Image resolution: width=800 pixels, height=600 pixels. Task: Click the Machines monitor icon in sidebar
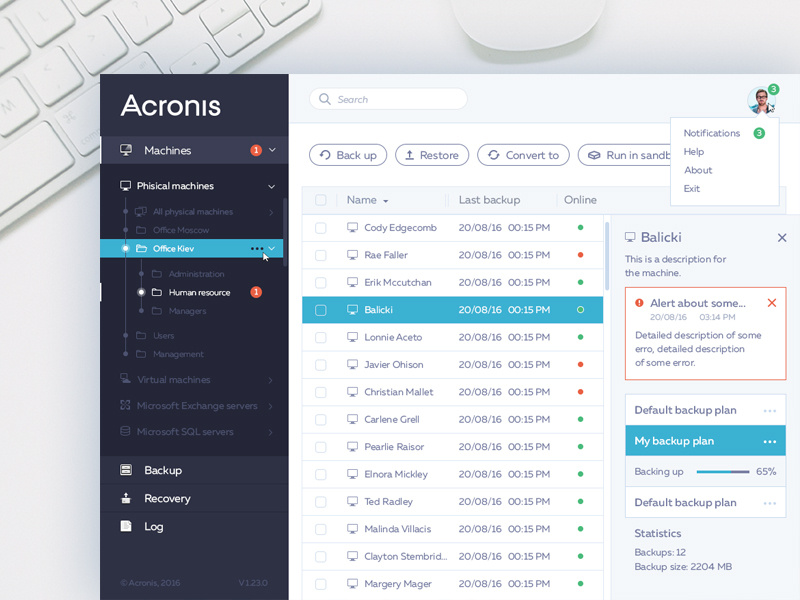pyautogui.click(x=126, y=149)
